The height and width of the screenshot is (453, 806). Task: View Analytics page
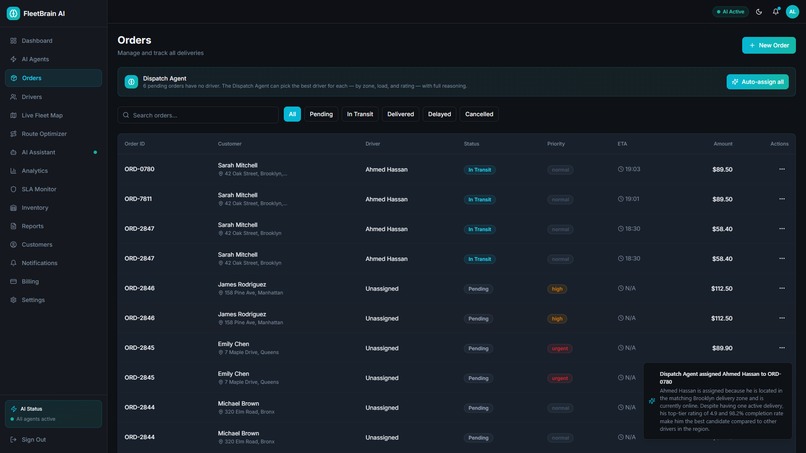(53, 171)
